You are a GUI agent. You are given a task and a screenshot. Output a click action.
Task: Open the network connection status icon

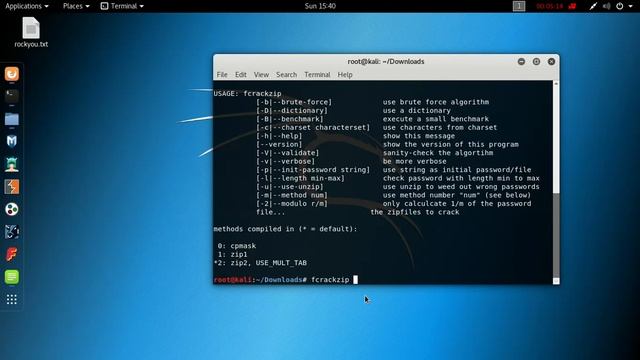click(x=593, y=6)
